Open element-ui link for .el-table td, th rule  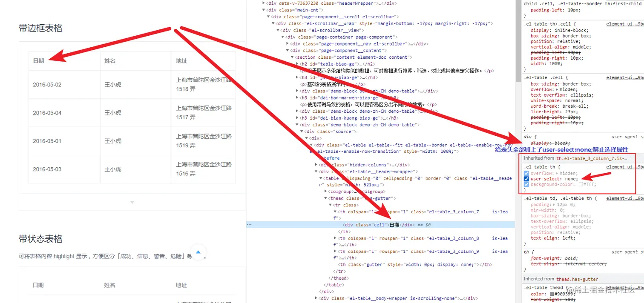click(x=625, y=198)
